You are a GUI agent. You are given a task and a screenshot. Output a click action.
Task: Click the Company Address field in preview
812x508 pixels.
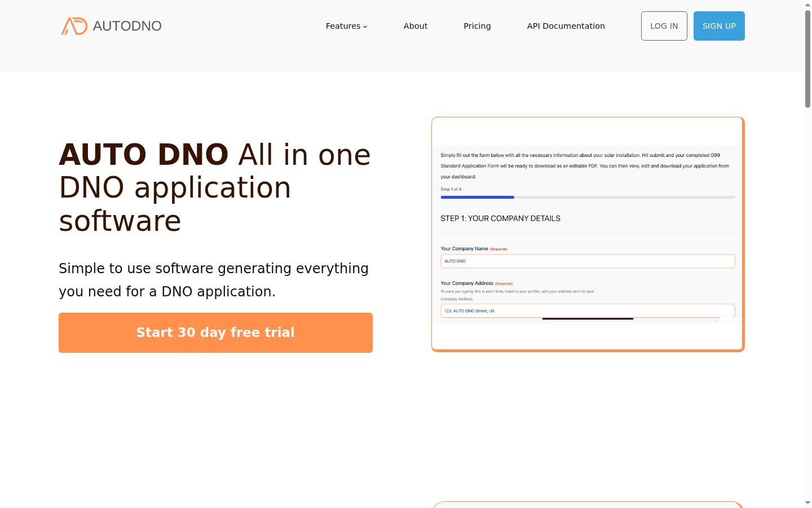pos(588,311)
